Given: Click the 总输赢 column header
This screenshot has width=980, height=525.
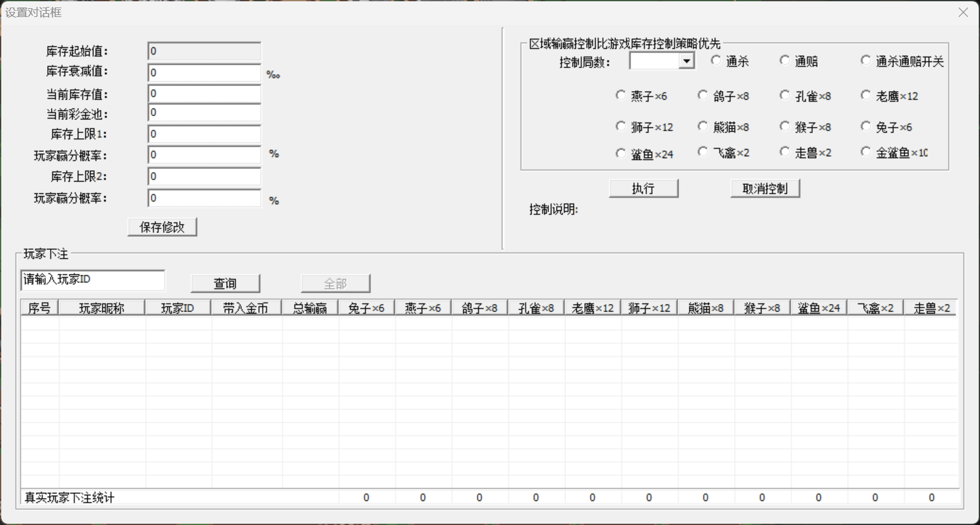Looking at the screenshot, I should pos(310,307).
